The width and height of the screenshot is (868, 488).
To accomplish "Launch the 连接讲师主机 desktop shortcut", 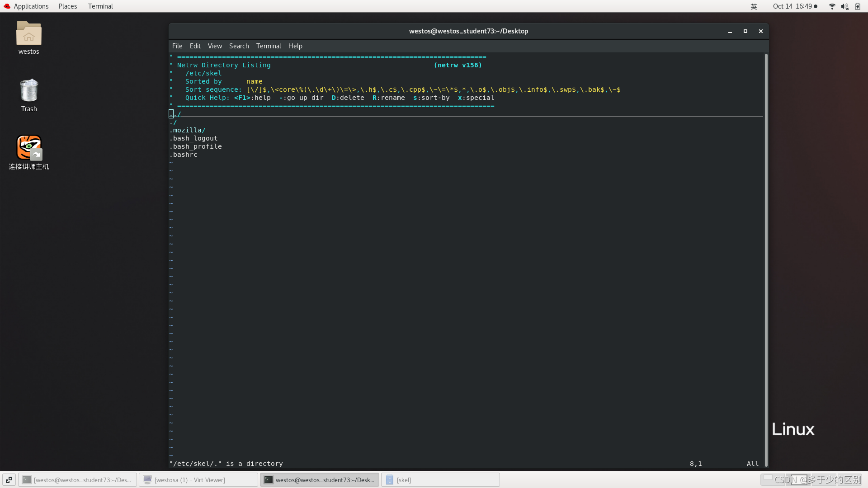I will 28,148.
